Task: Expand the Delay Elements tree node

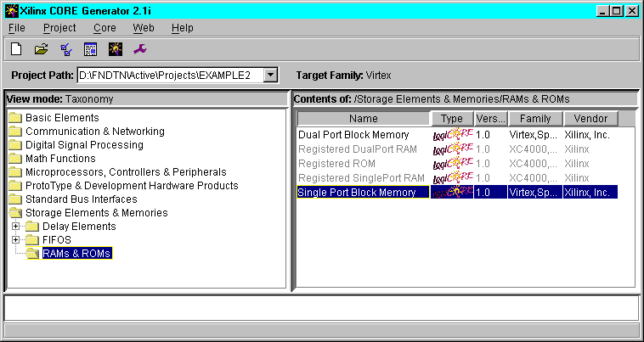Action: click(x=15, y=227)
